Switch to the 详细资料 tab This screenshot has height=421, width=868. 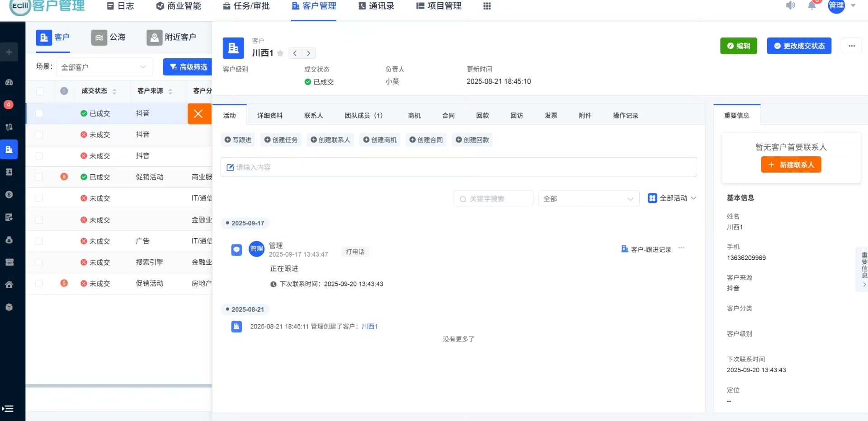tap(270, 116)
